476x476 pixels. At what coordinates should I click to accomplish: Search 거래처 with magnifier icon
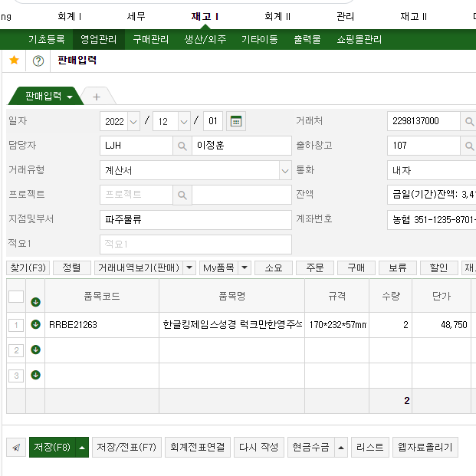click(x=469, y=121)
